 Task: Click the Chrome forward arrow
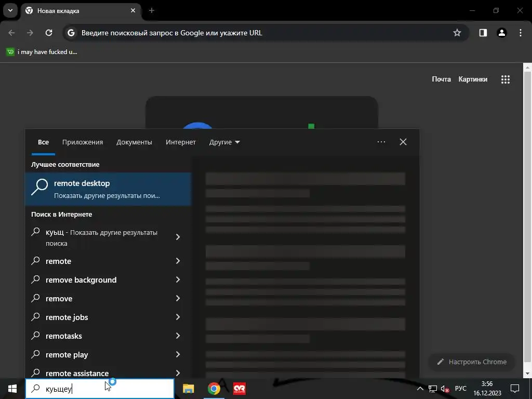(x=30, y=33)
